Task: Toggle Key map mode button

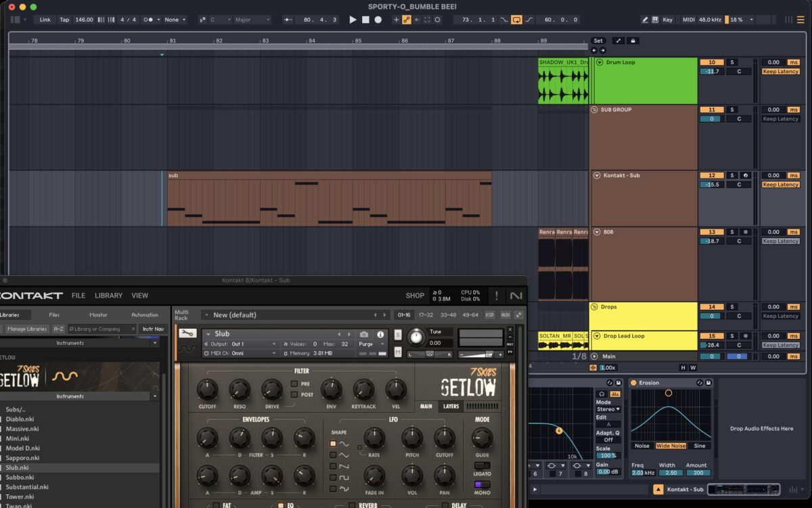Action: pyautogui.click(x=668, y=20)
